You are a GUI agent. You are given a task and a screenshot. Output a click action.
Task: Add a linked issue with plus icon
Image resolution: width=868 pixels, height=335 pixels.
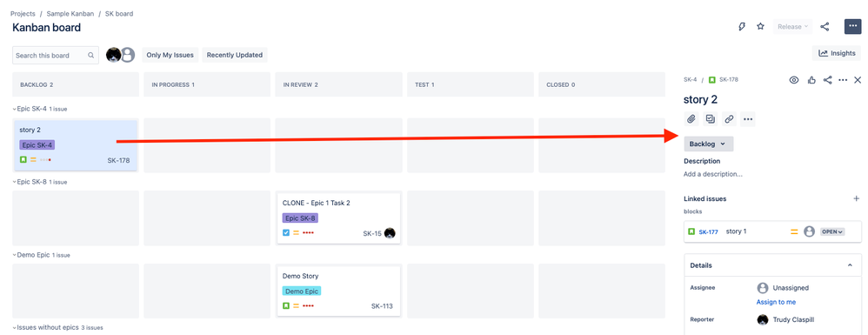[x=857, y=198]
